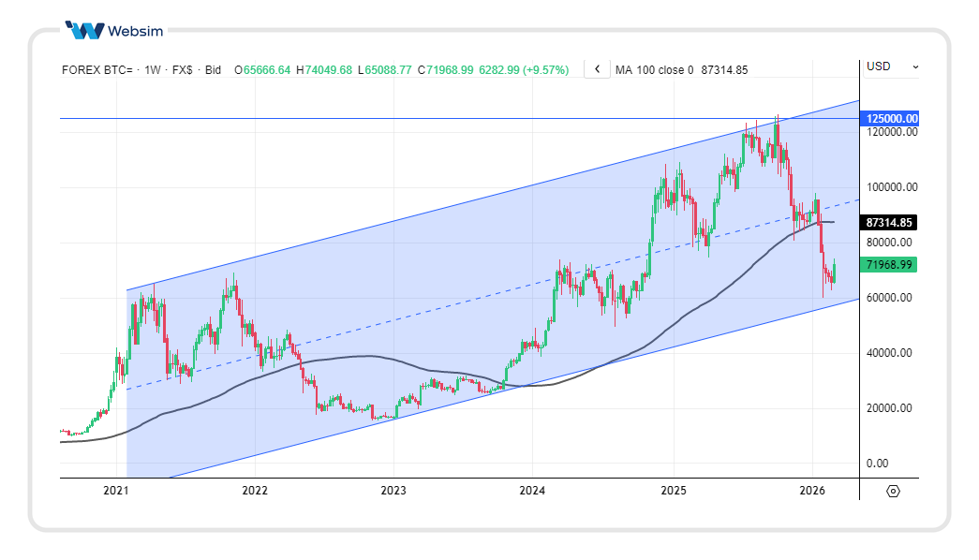Open chart settings hexagon gear icon

[892, 491]
